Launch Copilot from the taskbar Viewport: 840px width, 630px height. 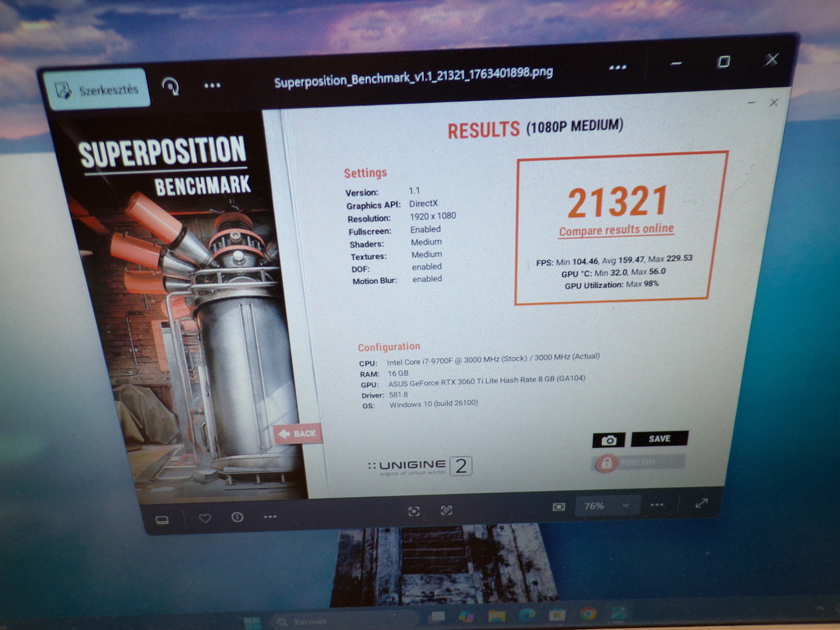point(467,615)
